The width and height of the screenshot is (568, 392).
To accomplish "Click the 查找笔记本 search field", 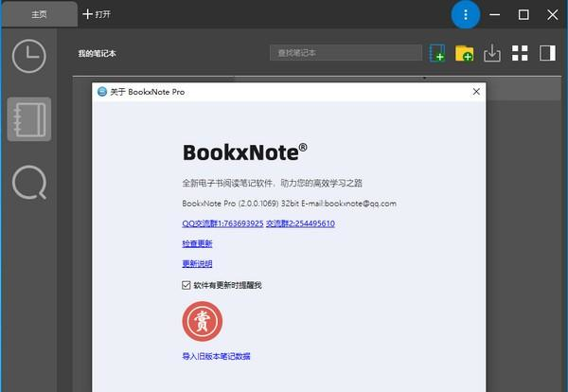I will pos(346,53).
